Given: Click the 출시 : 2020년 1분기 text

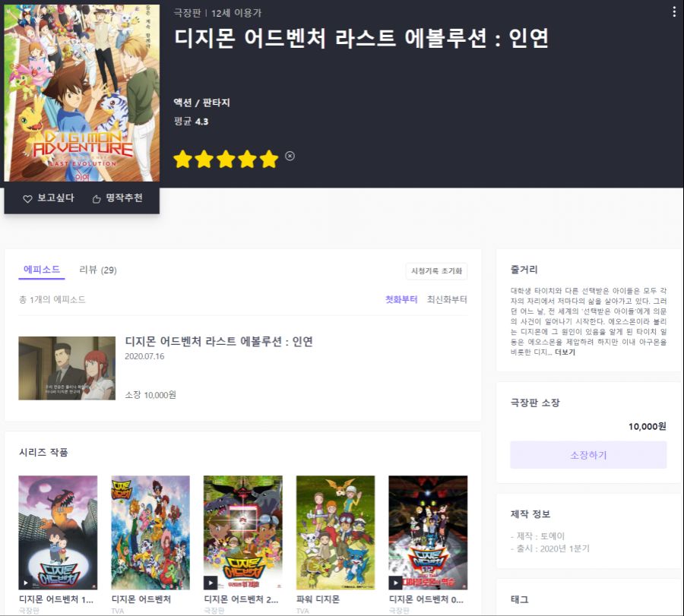Looking at the screenshot, I should coord(550,548).
